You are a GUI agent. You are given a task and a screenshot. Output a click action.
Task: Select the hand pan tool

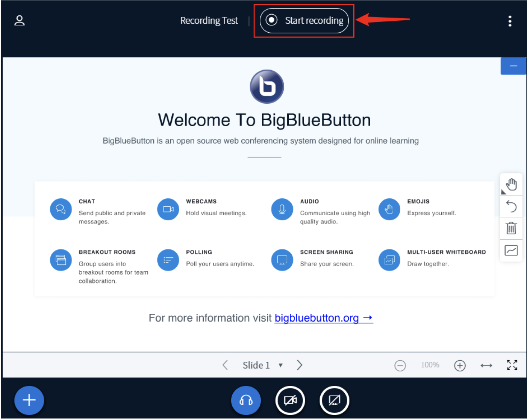point(511,184)
